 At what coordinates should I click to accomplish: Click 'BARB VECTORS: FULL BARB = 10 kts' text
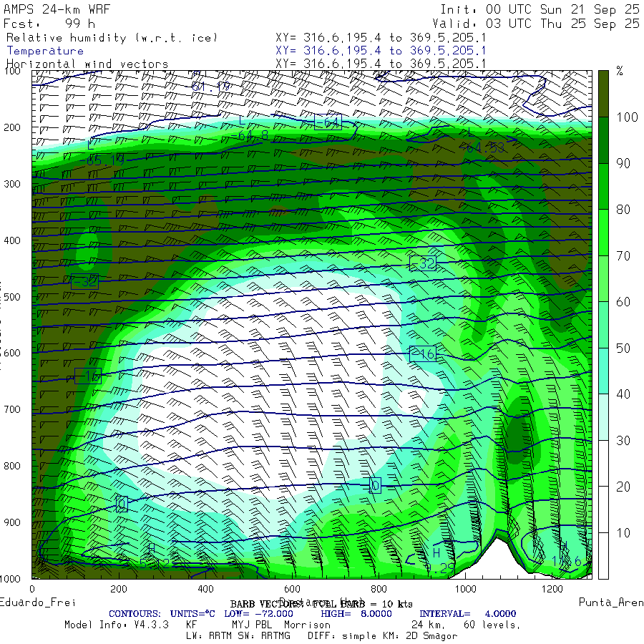coord(321,604)
